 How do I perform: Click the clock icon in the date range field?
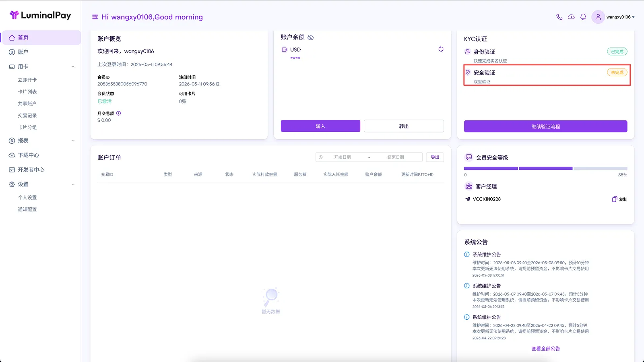click(321, 157)
